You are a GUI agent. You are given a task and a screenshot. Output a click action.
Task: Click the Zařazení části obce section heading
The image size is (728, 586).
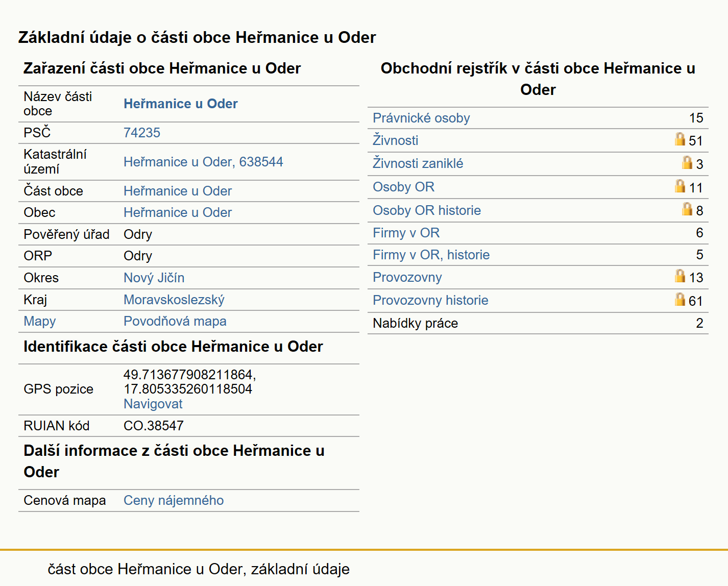(x=162, y=68)
